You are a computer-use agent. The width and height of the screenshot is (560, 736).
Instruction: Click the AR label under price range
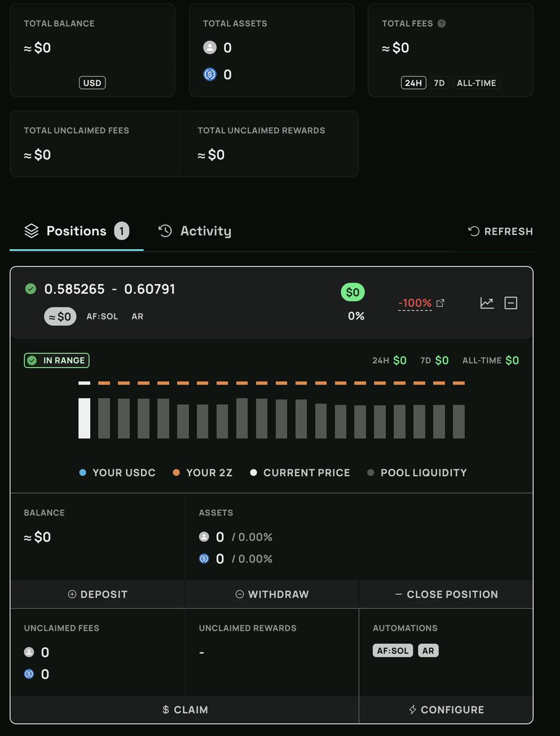(x=137, y=316)
